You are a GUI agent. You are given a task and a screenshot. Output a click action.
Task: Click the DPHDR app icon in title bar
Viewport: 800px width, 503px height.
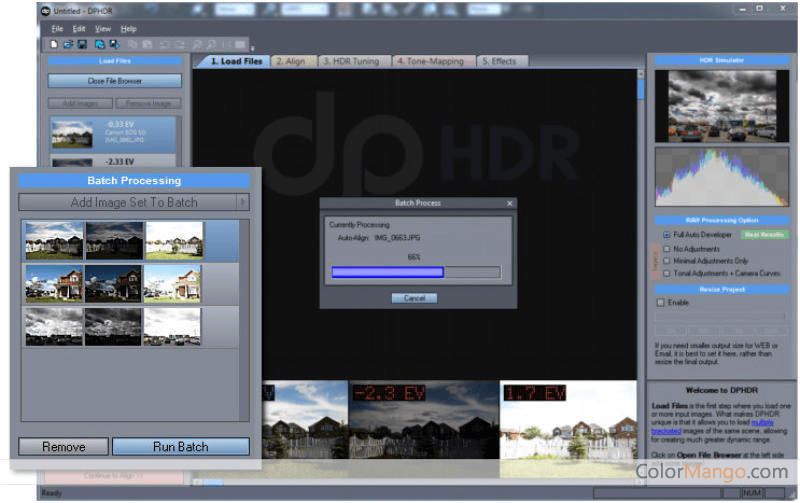(x=45, y=11)
